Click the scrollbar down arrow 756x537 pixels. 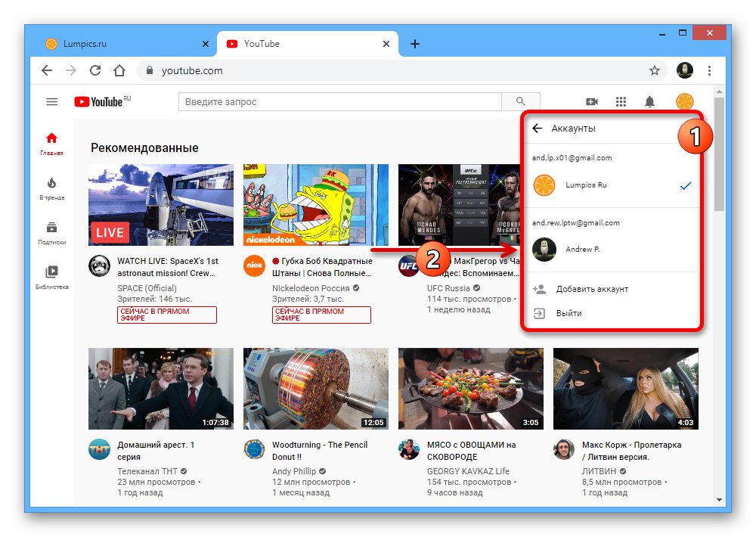[719, 500]
